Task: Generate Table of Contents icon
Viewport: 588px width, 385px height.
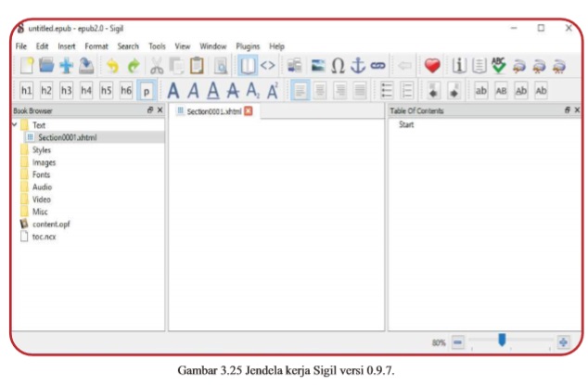Action: pos(479,66)
